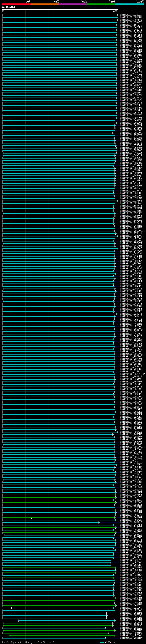Image resolution: width=146 pixels, height=644 pixels.
Task: Open the hit UniRef100_B4FQL9
Action: (x=131, y=27)
